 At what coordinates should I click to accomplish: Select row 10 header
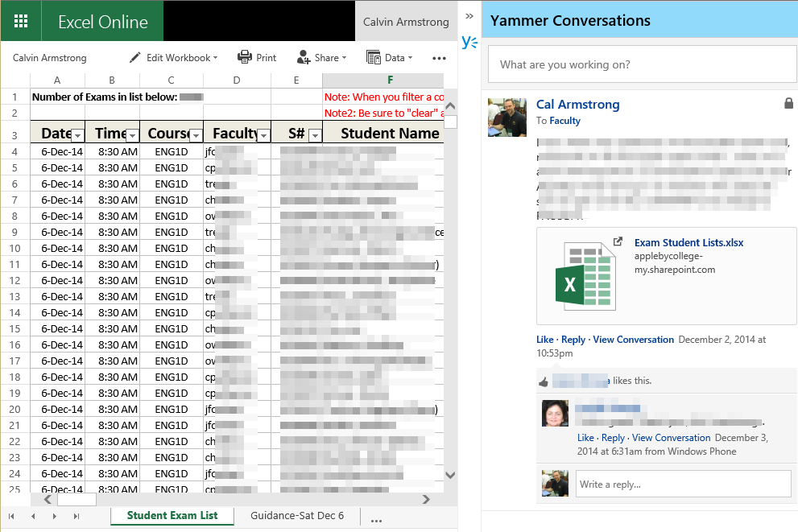coord(14,248)
